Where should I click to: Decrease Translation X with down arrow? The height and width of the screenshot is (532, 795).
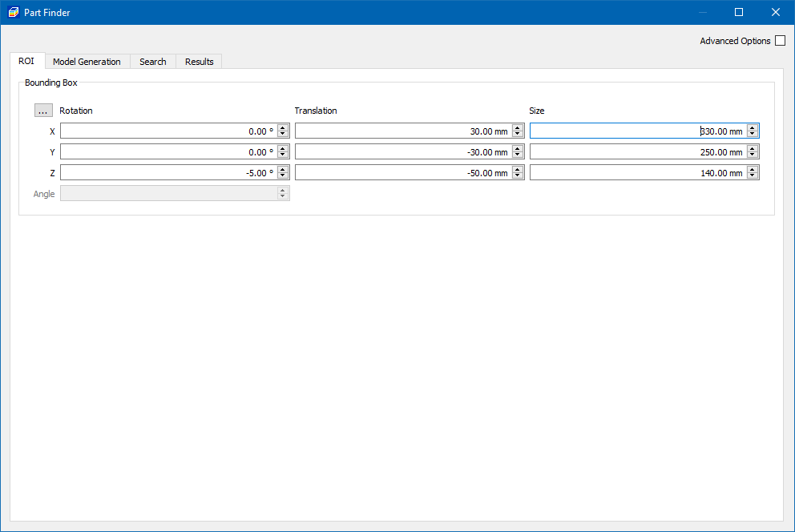(x=518, y=135)
